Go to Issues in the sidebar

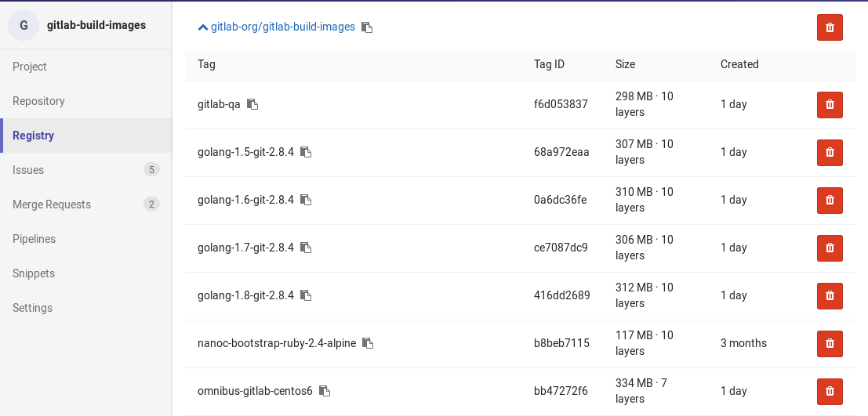point(85,170)
